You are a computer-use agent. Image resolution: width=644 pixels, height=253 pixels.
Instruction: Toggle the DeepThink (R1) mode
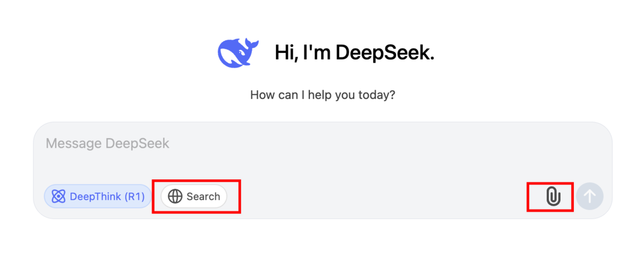[x=98, y=196]
